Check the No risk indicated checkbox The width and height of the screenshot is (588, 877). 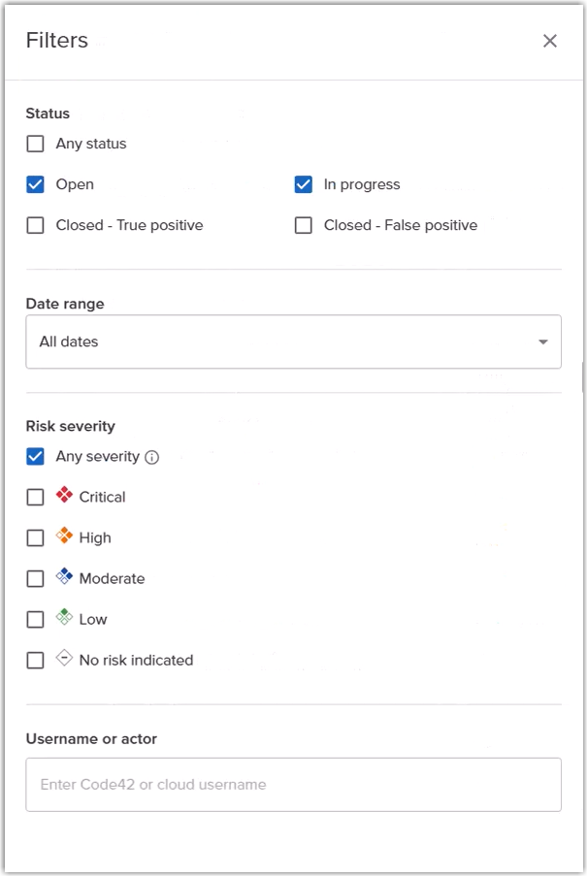tap(36, 660)
